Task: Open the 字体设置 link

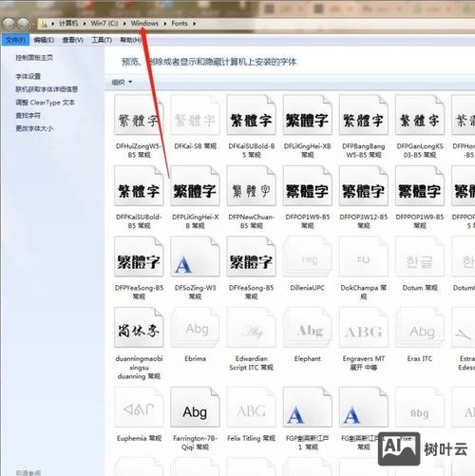Action: [x=28, y=76]
